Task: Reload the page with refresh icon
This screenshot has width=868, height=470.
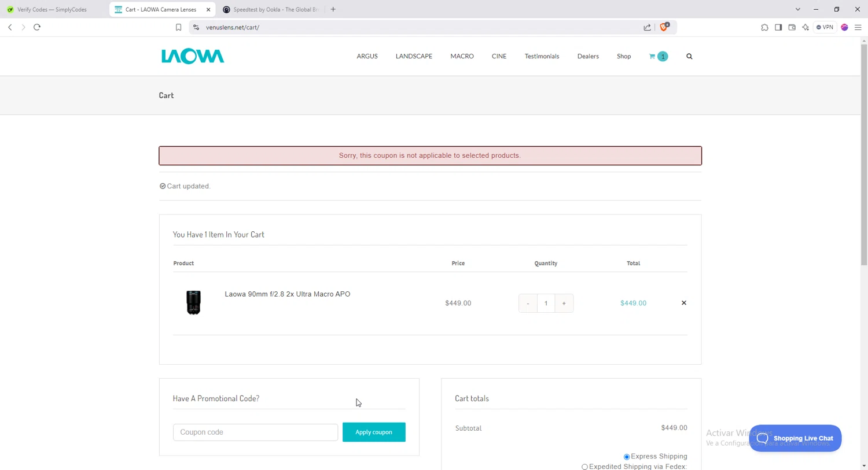Action: click(37, 27)
